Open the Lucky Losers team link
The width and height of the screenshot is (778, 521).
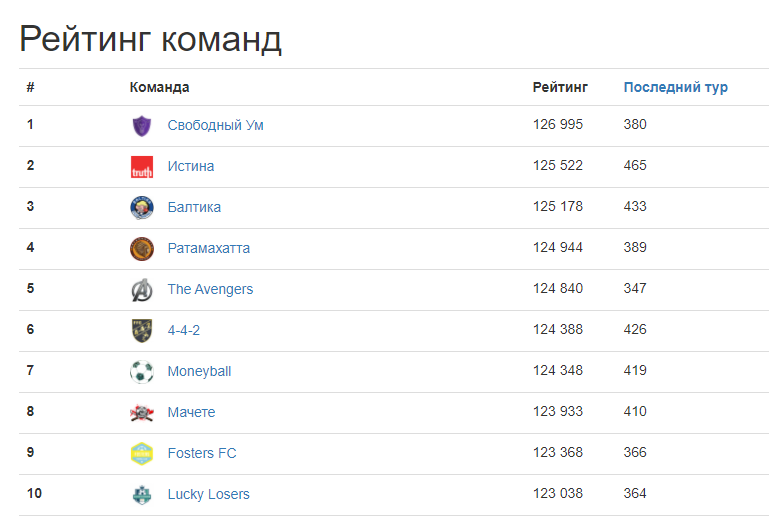[208, 494]
